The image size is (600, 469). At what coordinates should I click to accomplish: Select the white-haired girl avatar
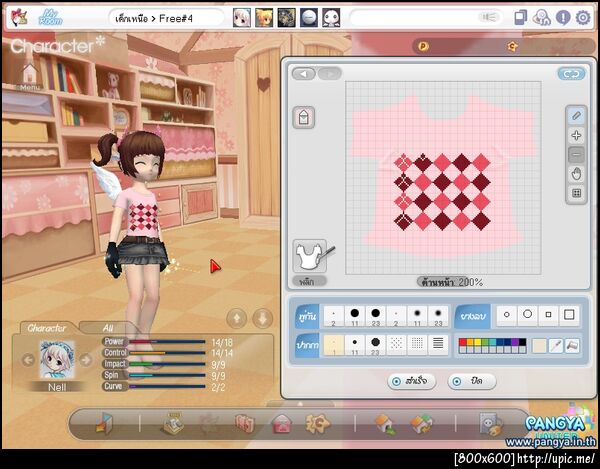242,18
